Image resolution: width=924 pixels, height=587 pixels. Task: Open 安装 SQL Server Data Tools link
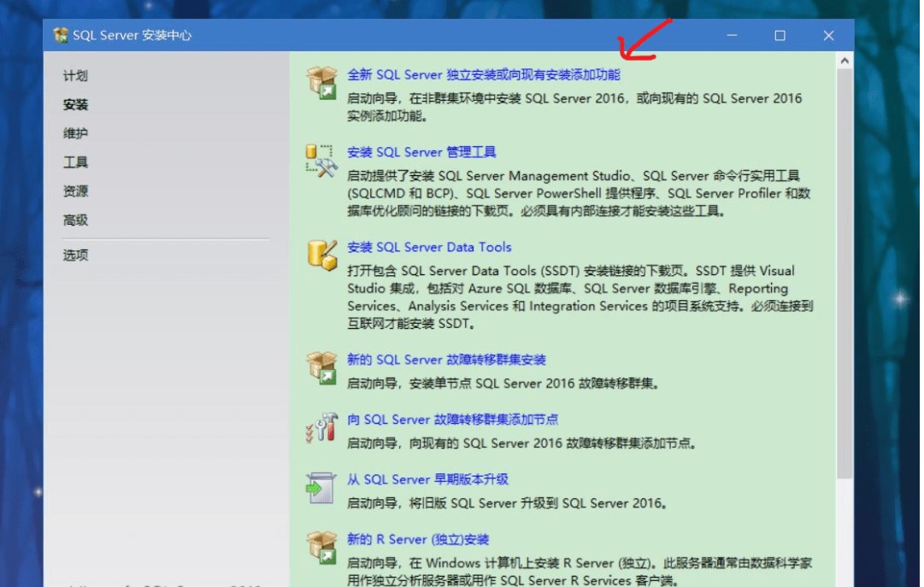[x=429, y=247]
